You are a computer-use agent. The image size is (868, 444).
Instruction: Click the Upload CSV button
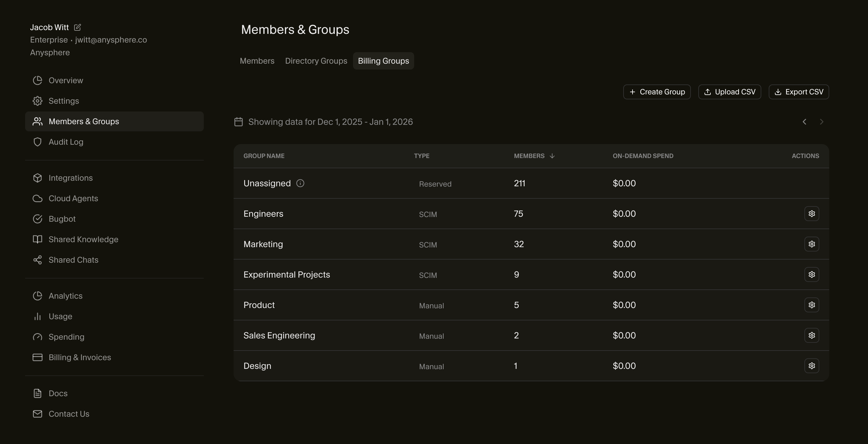point(730,92)
